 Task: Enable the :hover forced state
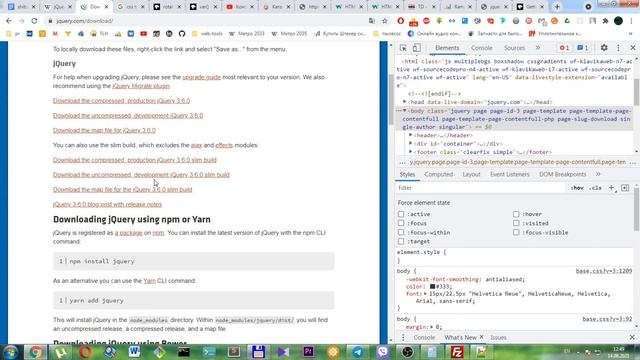(x=516, y=214)
